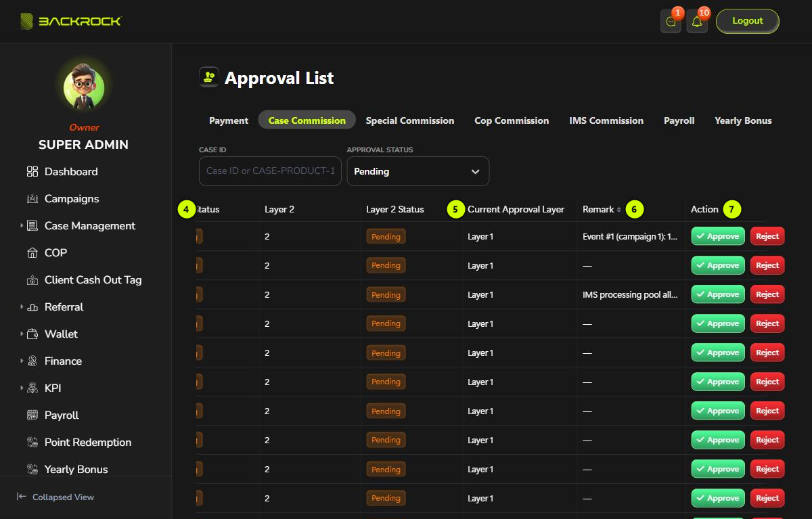Click the Layer 2 Status column header

395,210
